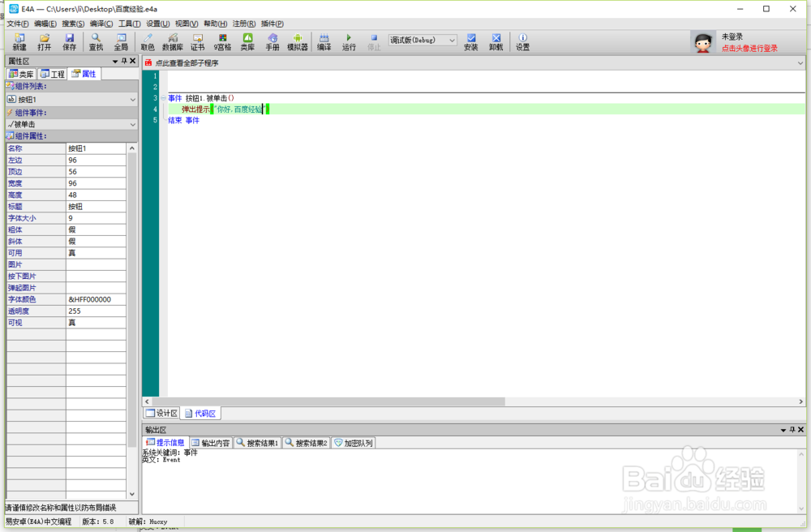Viewport: 811px width, 532px height.
Task: Open the 设置 settings icon
Action: pyautogui.click(x=523, y=42)
